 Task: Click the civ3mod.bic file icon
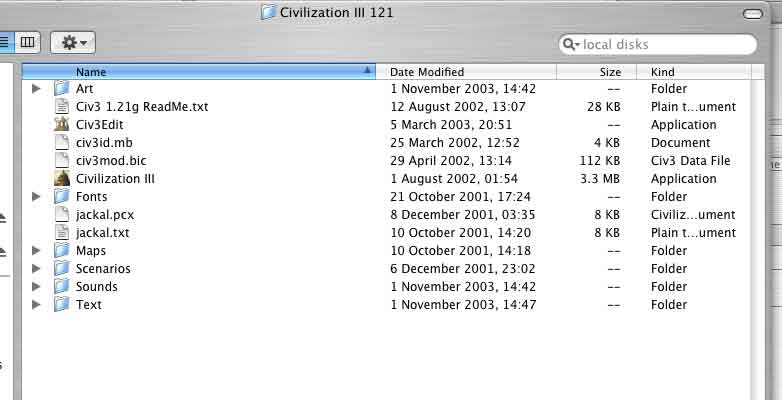click(61, 160)
